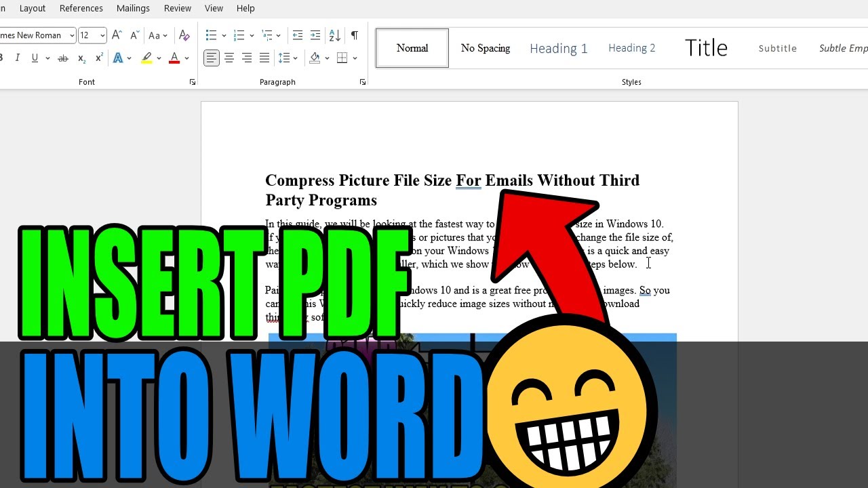The image size is (868, 488).
Task: Open borders dropdown arrow
Action: click(x=355, y=58)
